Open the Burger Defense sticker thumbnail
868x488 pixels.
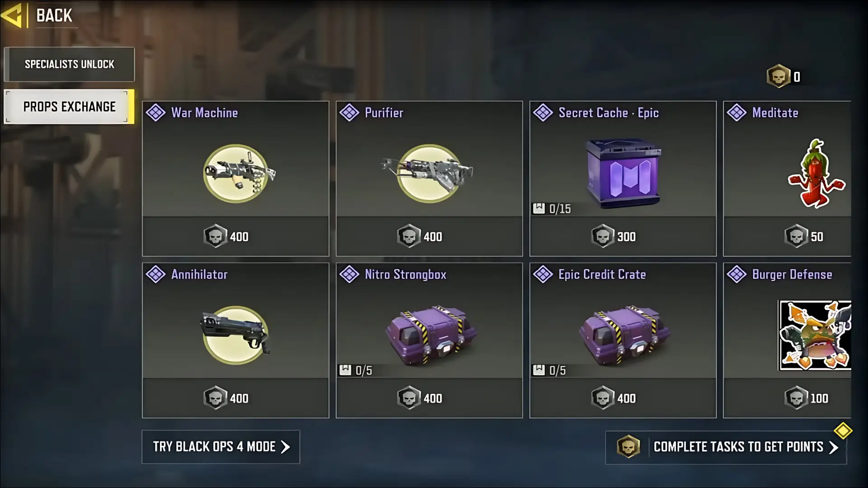click(x=815, y=335)
